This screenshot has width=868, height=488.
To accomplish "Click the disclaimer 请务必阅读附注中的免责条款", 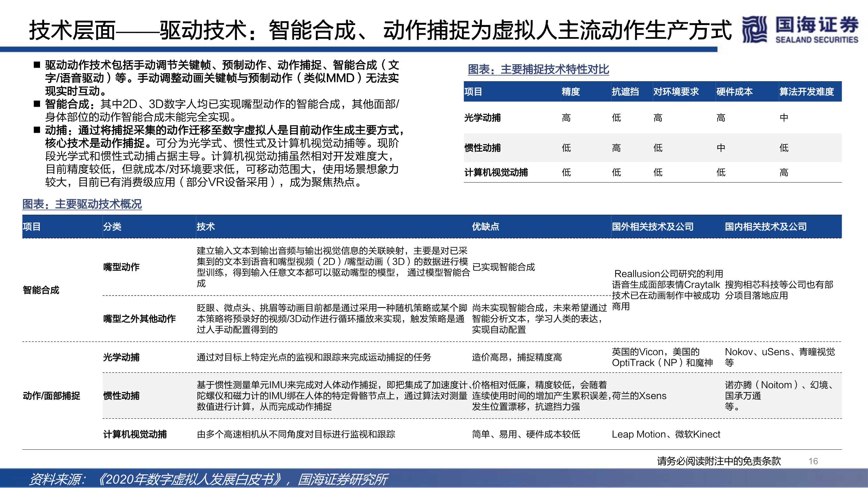I will coord(719,461).
